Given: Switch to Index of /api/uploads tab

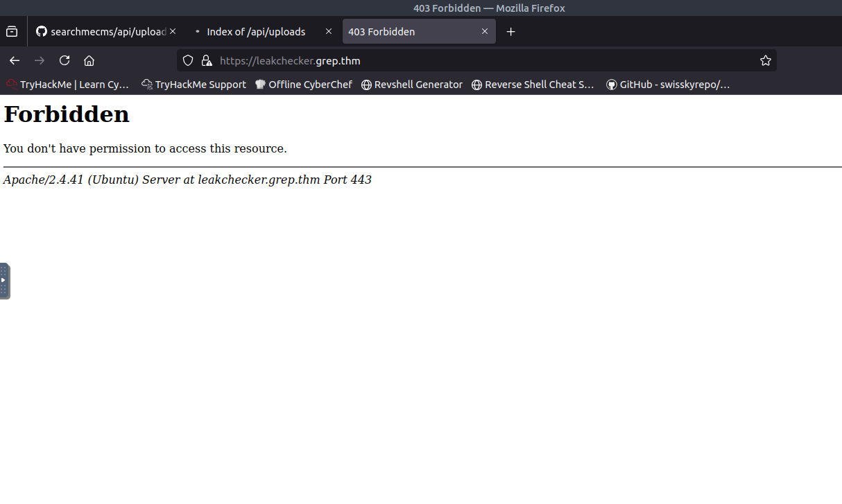Looking at the screenshot, I should pos(255,32).
